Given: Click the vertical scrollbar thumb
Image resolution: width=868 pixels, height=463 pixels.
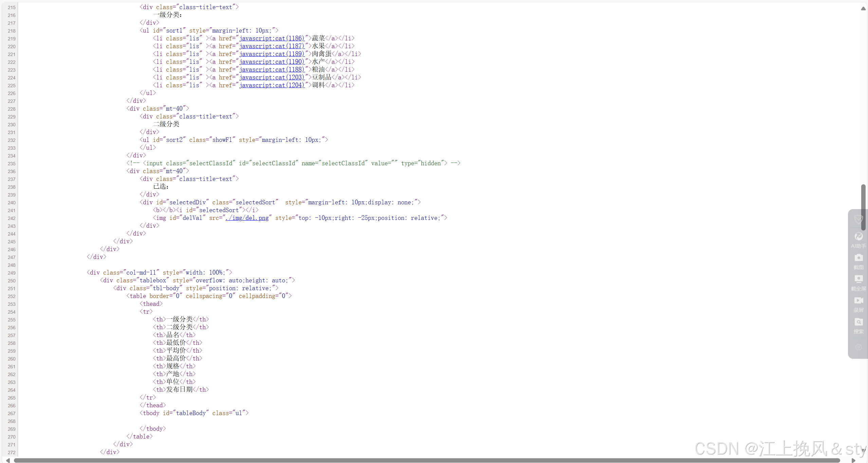Looking at the screenshot, I should (x=863, y=207).
